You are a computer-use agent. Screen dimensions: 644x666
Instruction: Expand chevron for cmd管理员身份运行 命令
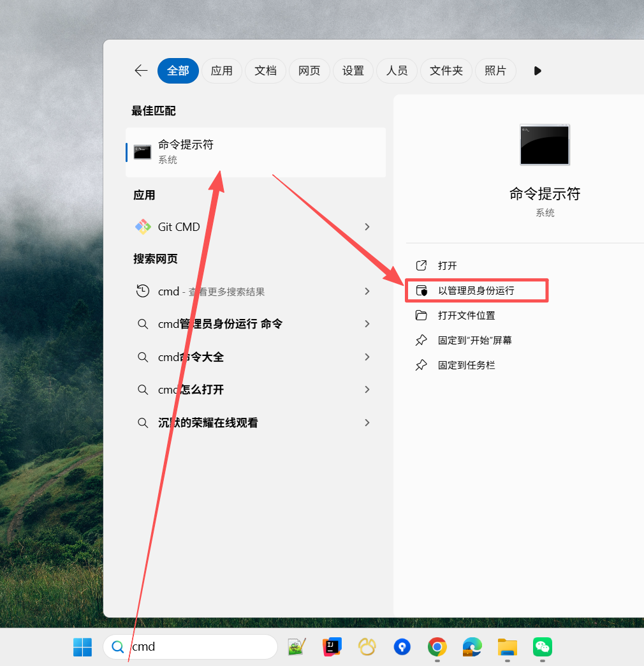[x=367, y=324]
